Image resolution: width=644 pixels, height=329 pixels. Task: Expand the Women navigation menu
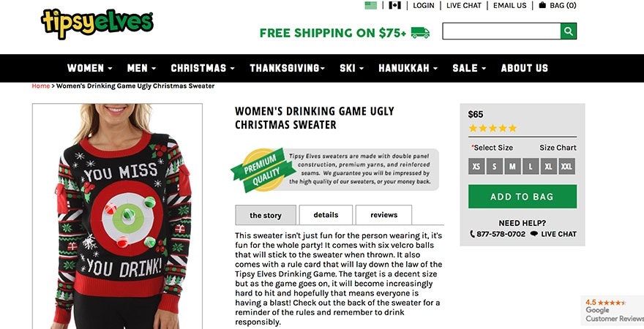pos(89,68)
